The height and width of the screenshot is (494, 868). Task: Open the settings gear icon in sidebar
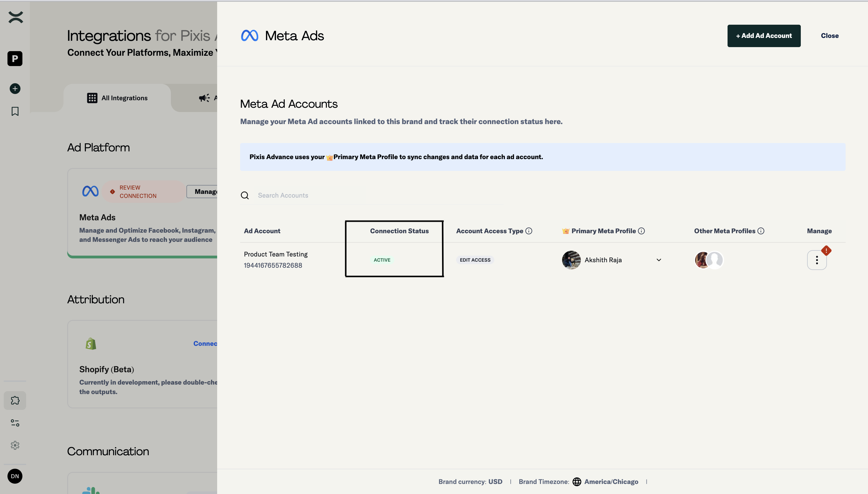point(15,445)
